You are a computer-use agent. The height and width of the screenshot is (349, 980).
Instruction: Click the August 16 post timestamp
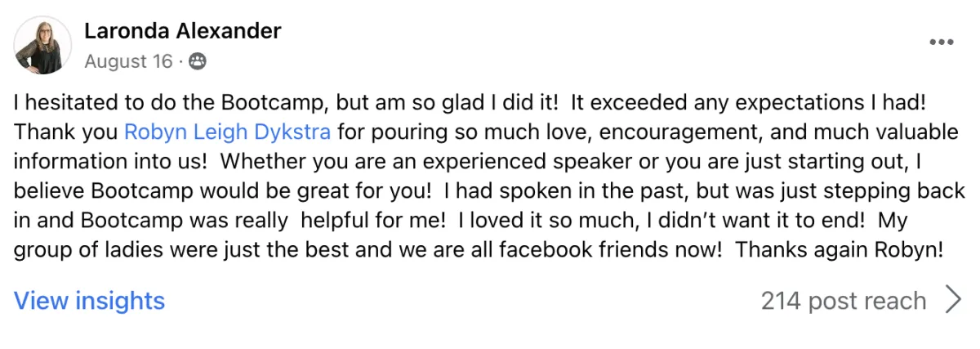point(129,61)
